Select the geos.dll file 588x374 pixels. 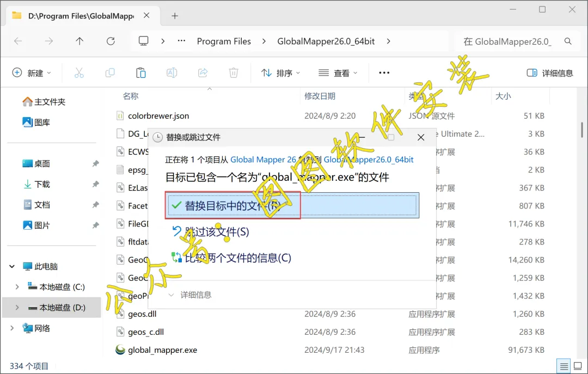[x=142, y=314]
